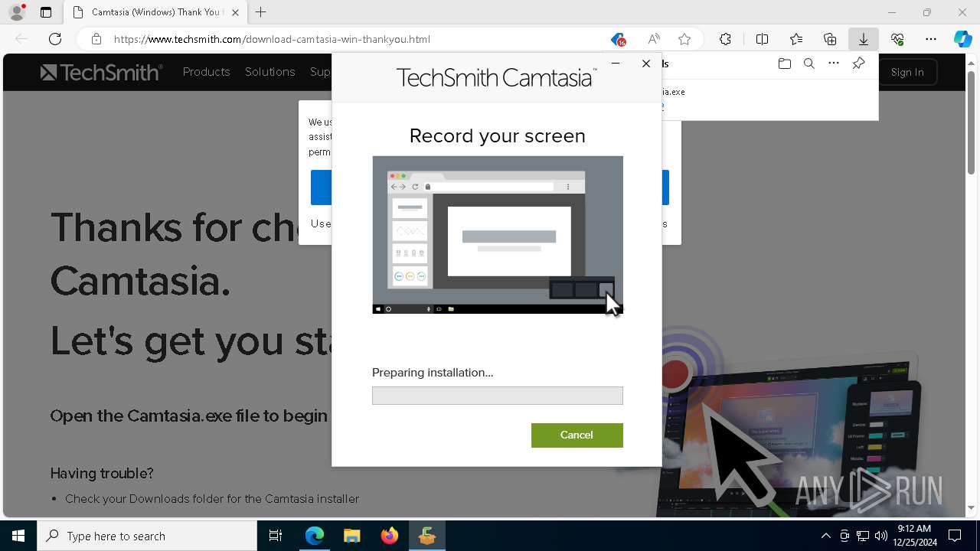The height and width of the screenshot is (551, 980).
Task: Open downloads folder from Downloads panel
Action: (x=784, y=64)
